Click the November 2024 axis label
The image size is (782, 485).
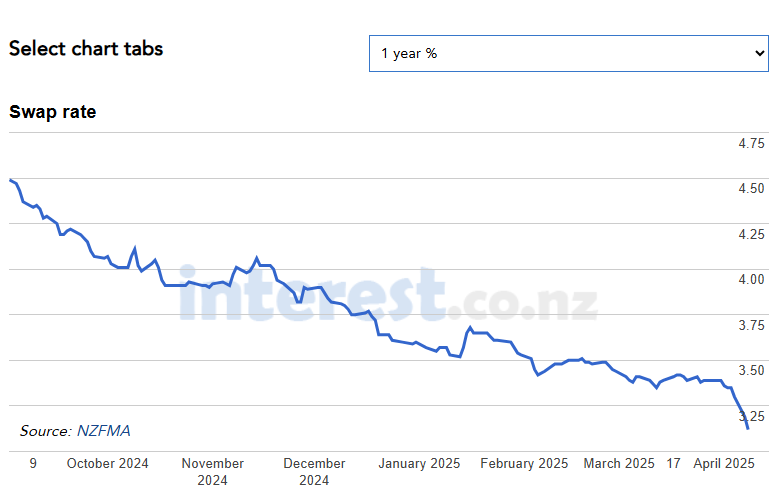coord(212,472)
